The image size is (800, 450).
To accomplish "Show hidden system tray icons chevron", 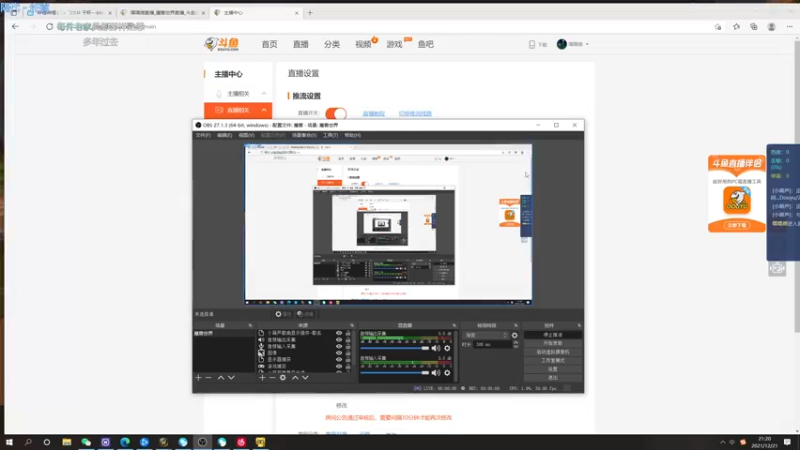I will pos(722,442).
